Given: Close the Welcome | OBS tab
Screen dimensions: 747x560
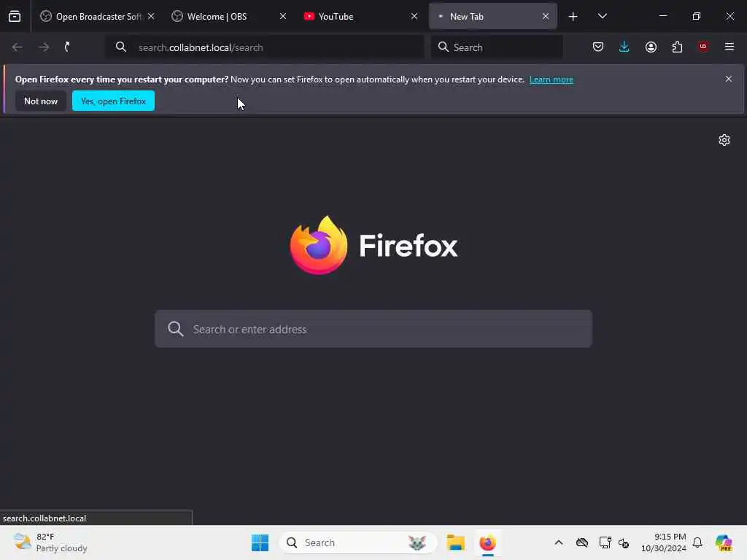Looking at the screenshot, I should point(283,16).
